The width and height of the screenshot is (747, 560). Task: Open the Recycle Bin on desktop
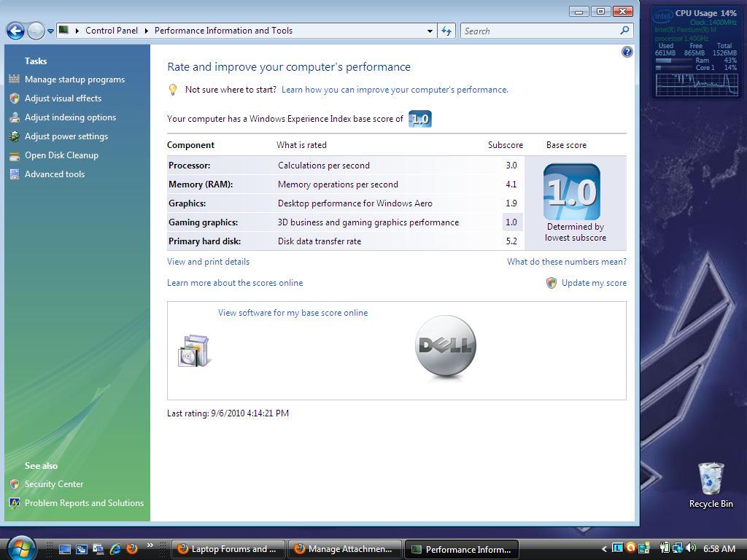pos(711,485)
